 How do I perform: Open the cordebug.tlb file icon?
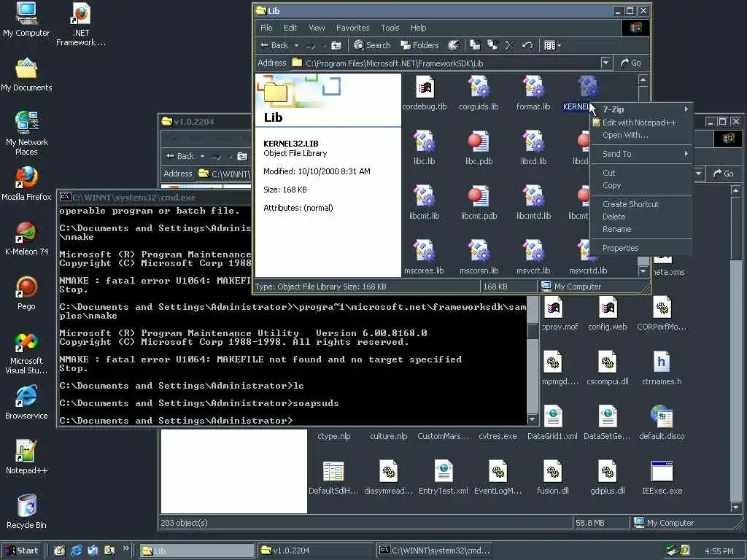(424, 87)
